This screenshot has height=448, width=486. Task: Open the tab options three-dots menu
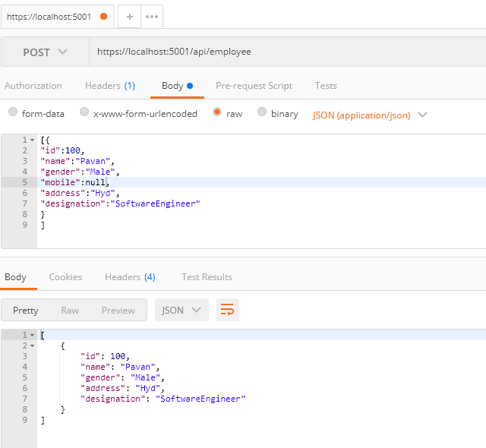(152, 17)
